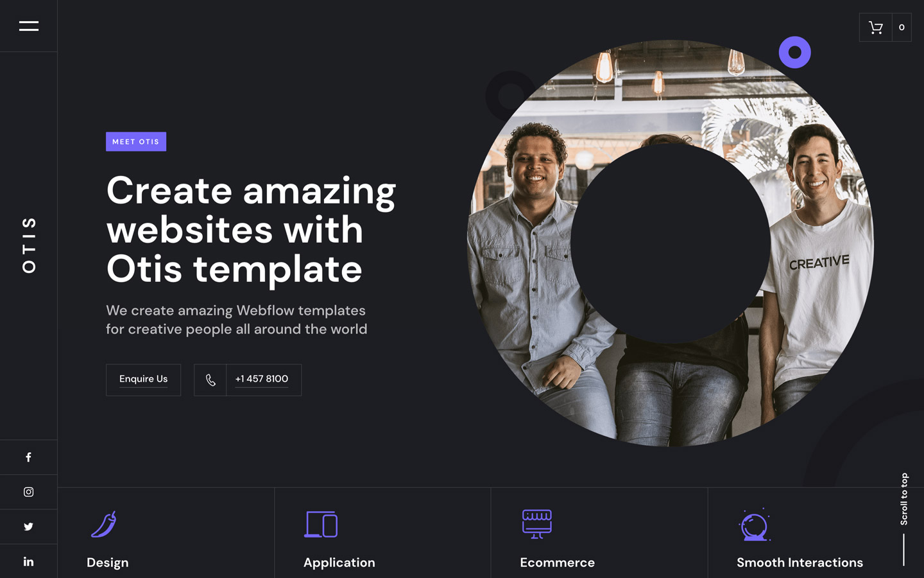
Task: Open Facebook from the left sidebar
Action: pyautogui.click(x=28, y=457)
